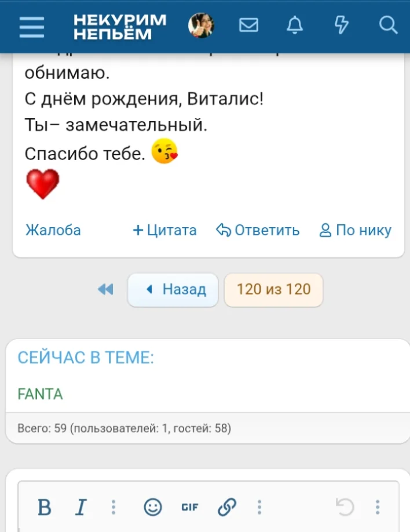Open the hamburger navigation menu

pos(32,26)
